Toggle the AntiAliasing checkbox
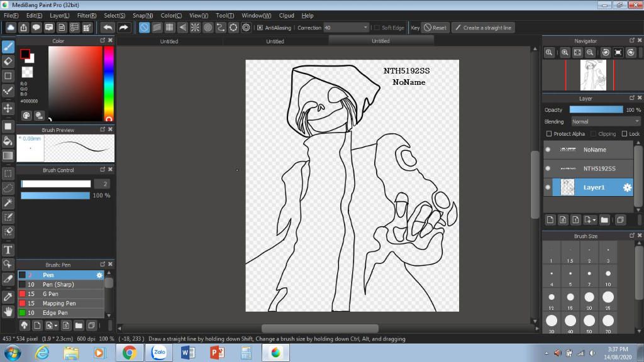The height and width of the screenshot is (362, 644). point(260,28)
